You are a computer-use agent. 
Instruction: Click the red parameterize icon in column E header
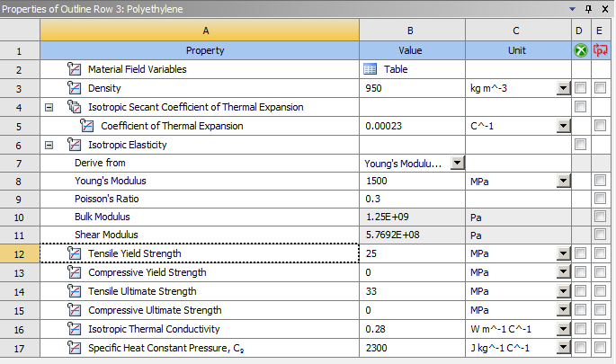[x=601, y=50]
